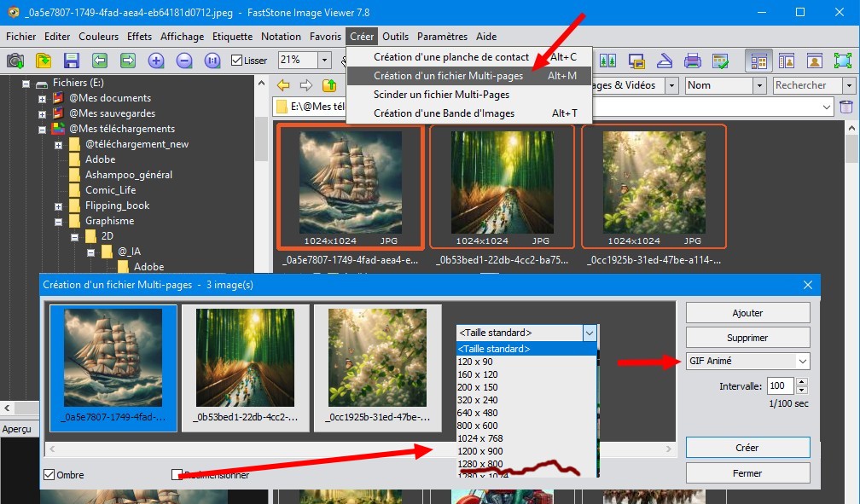Viewport: 860px width, 504px height.
Task: Click the Supprimer button
Action: pyautogui.click(x=747, y=338)
